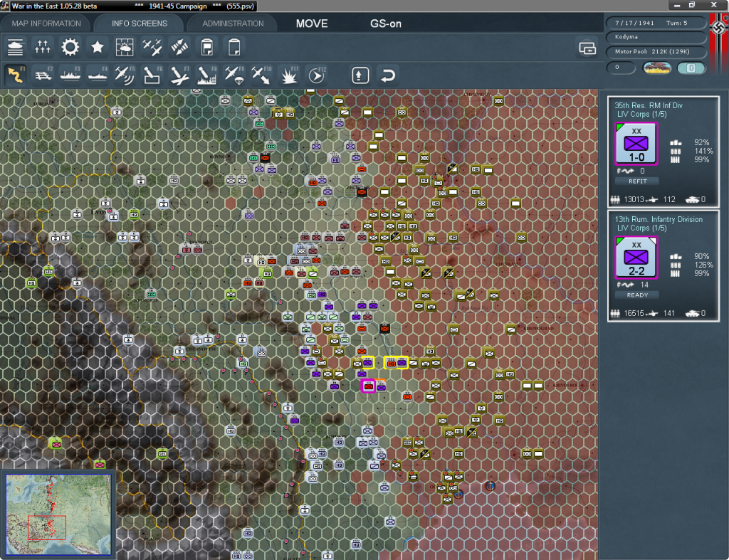Switch to Administration tab
The width and height of the screenshot is (729, 560).
[233, 23]
